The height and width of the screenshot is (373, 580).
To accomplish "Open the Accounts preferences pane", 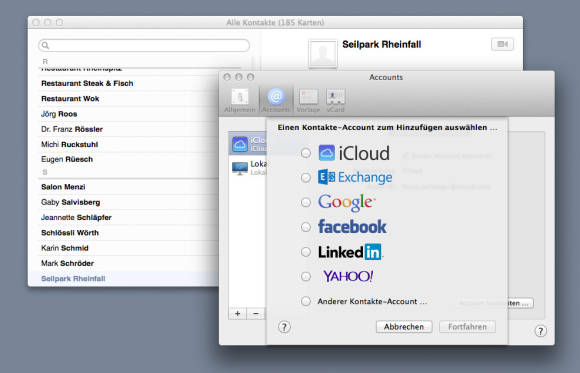I will [276, 100].
